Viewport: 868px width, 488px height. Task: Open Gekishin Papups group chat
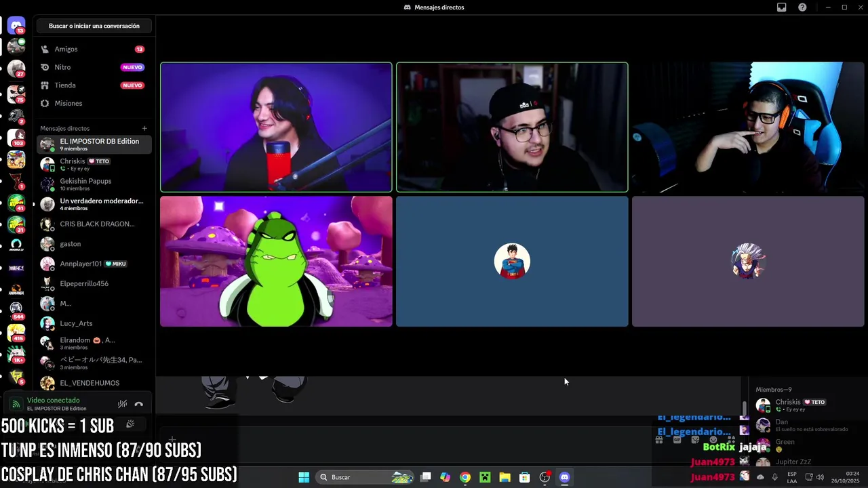pos(94,184)
